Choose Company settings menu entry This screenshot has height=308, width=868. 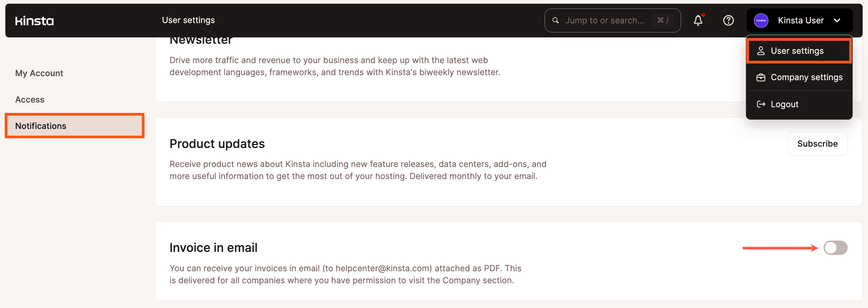point(806,78)
